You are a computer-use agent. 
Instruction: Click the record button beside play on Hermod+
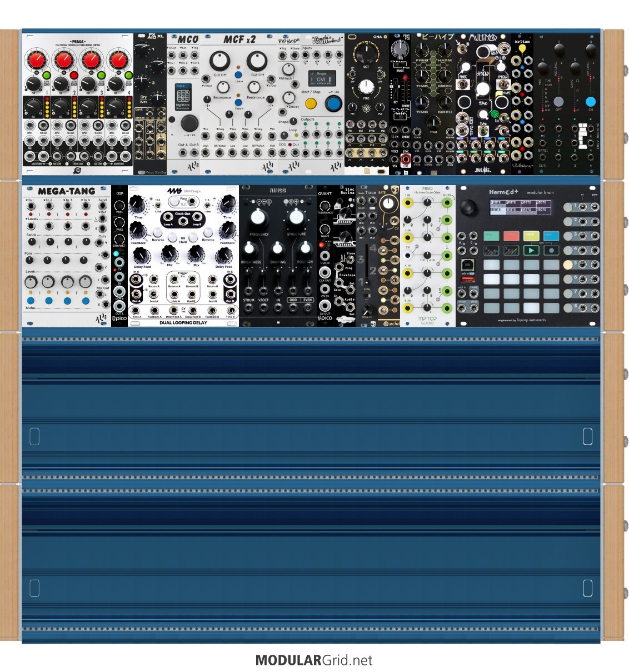[x=551, y=250]
